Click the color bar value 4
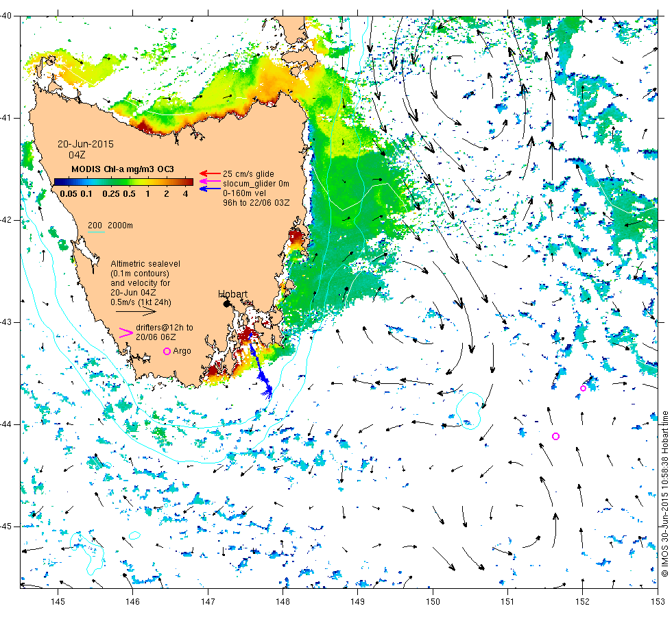The height and width of the screenshot is (617, 672). (185, 193)
